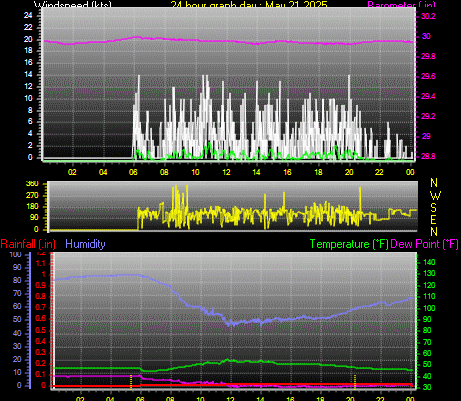The width and height of the screenshot is (461, 401).
Task: Select the Temperature (°F) legend label
Action: point(349,244)
